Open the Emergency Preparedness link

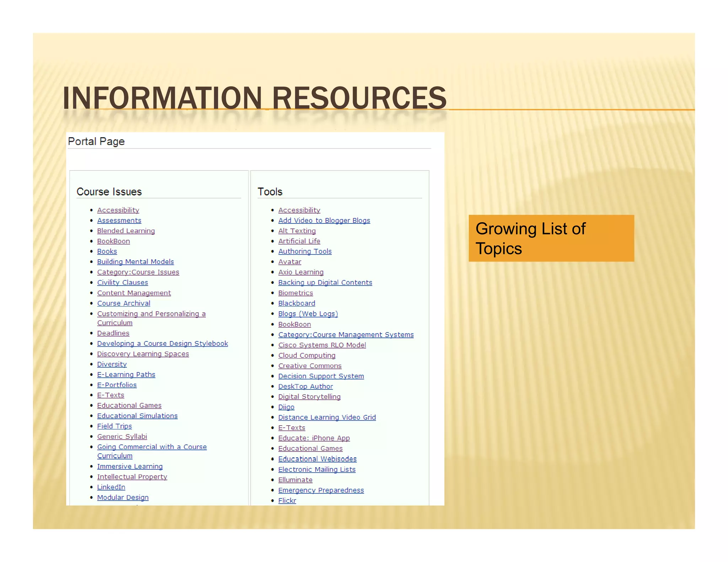(x=321, y=490)
